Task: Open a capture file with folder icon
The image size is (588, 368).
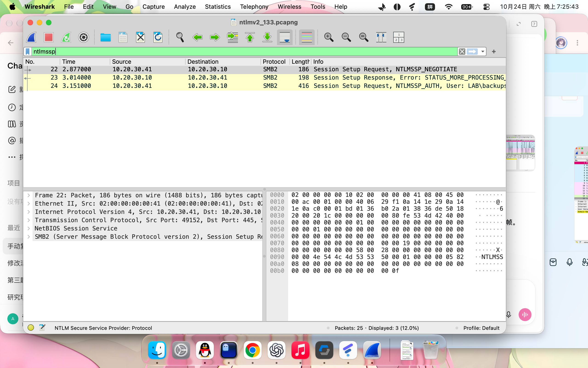Action: point(105,37)
